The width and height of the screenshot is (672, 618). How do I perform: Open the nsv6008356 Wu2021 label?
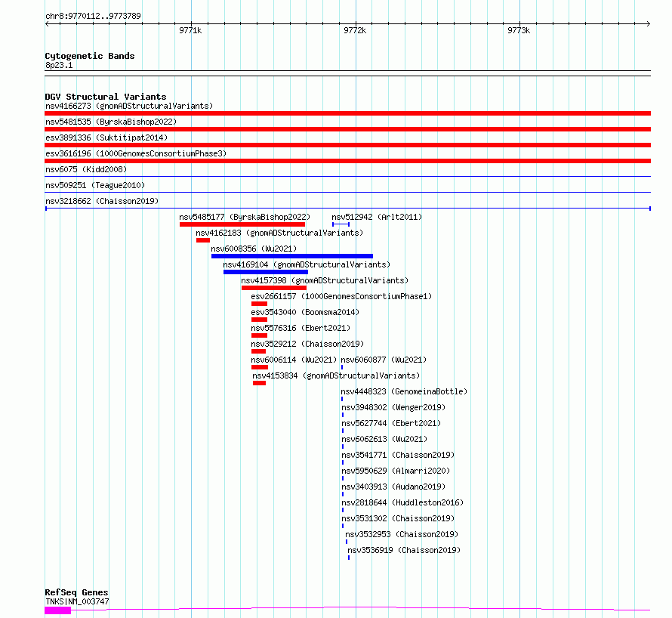click(x=254, y=249)
